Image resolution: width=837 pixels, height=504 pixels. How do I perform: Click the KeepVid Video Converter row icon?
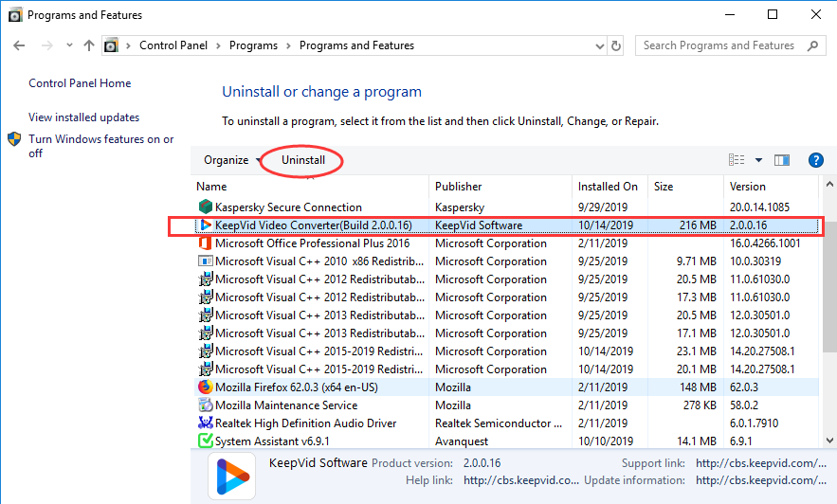coord(205,225)
